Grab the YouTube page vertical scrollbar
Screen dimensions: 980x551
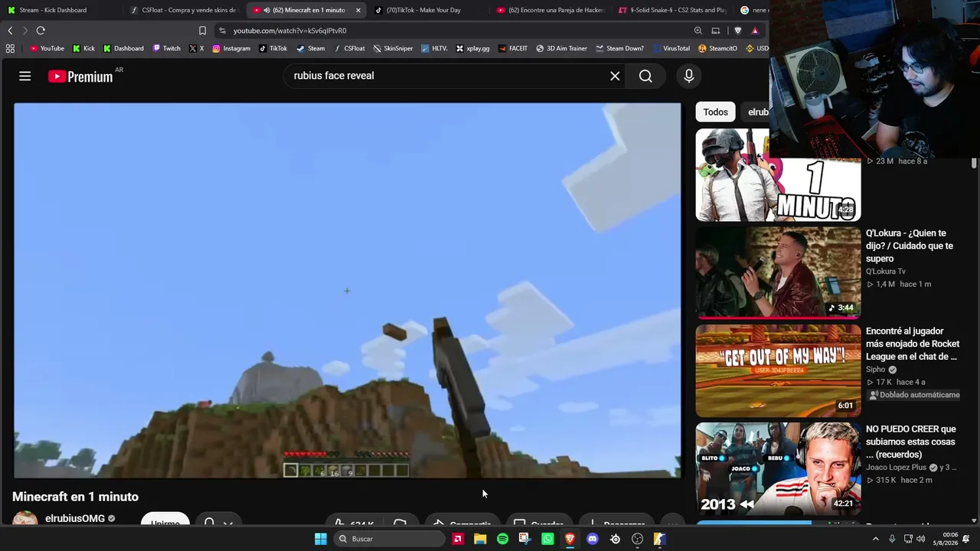point(974,163)
